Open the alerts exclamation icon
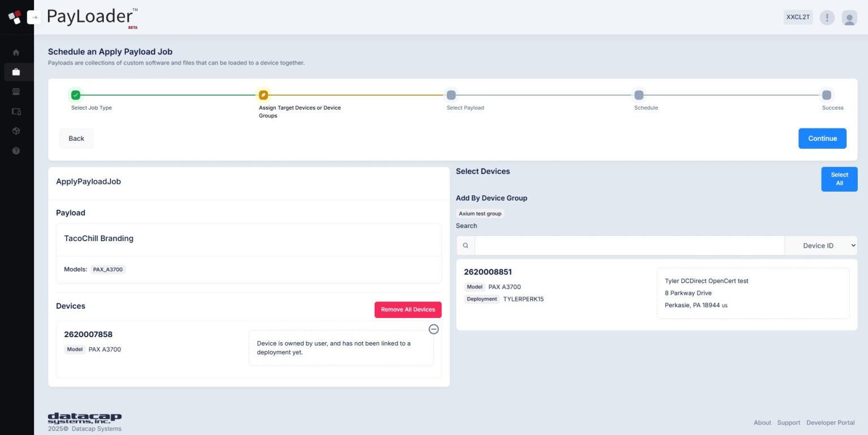The height and width of the screenshot is (435, 868). tap(827, 18)
